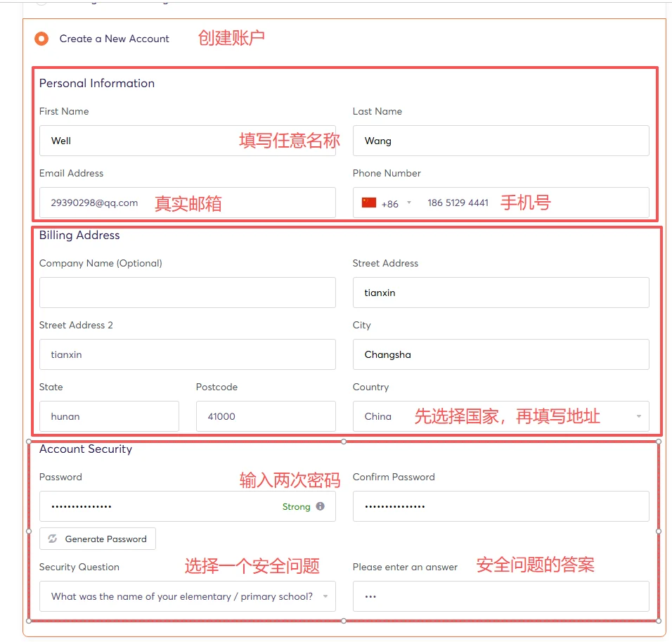Viewport: 672px width, 642px height.
Task: Click the password strength info icon
Action: tap(320, 506)
